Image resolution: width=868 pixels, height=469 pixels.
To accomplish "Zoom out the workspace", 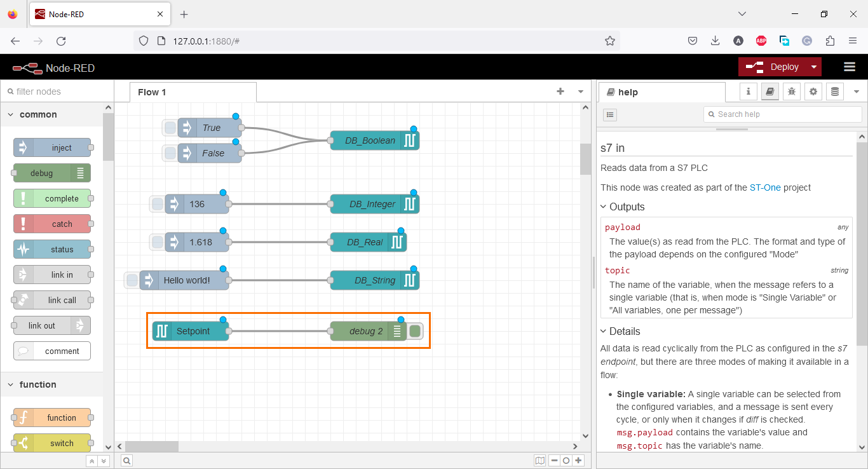I will click(x=555, y=461).
